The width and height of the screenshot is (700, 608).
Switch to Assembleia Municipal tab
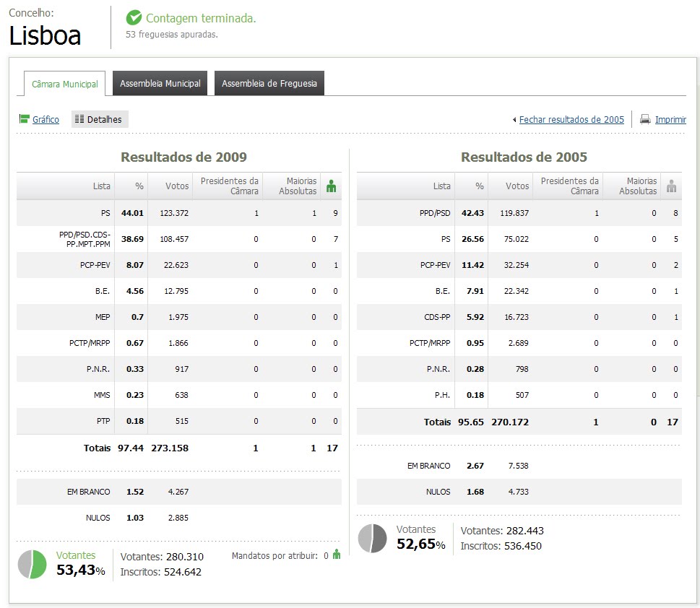[x=160, y=84]
